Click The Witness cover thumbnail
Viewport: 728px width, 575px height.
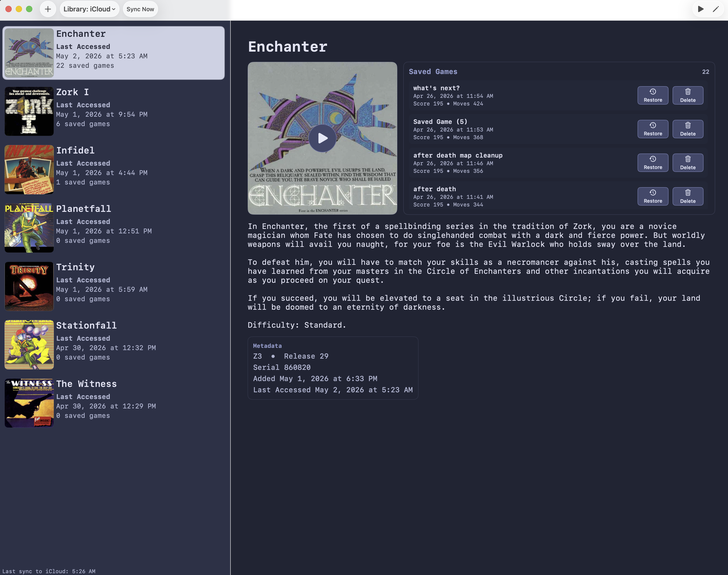pyautogui.click(x=29, y=403)
